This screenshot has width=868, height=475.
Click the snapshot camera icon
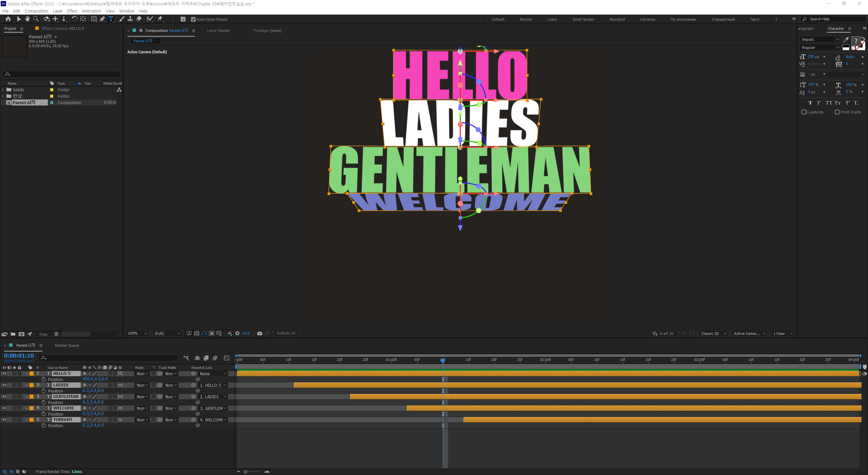[x=260, y=334]
